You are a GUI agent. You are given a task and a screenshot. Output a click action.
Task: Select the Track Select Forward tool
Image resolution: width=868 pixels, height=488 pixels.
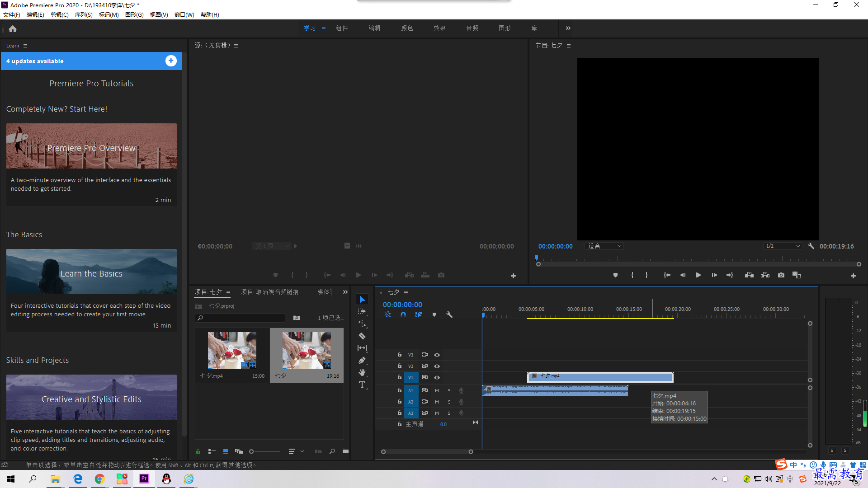[362, 311]
